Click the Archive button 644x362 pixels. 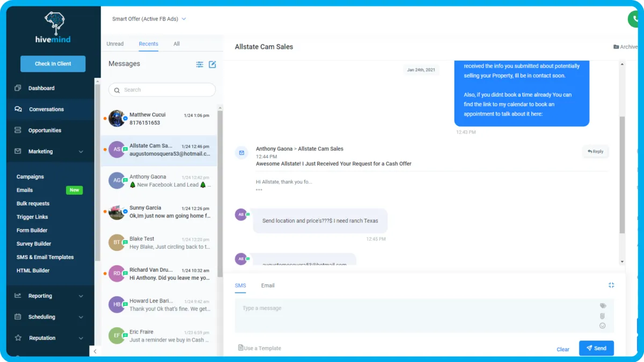(x=626, y=47)
